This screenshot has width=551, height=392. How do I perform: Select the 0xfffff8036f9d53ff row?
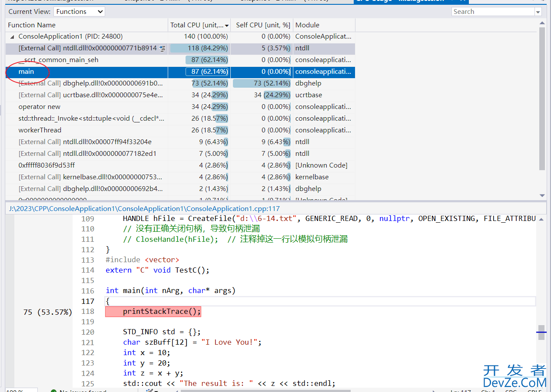(x=180, y=165)
